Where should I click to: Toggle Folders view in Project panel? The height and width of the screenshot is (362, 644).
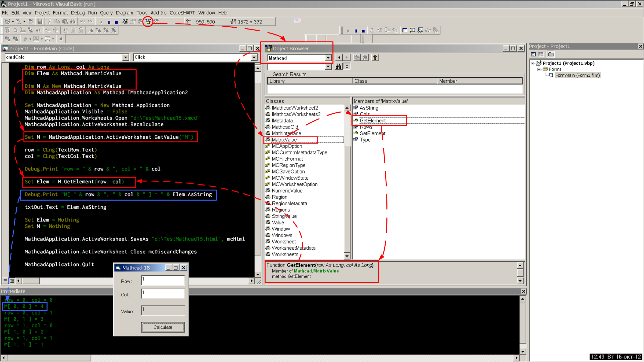551,54
